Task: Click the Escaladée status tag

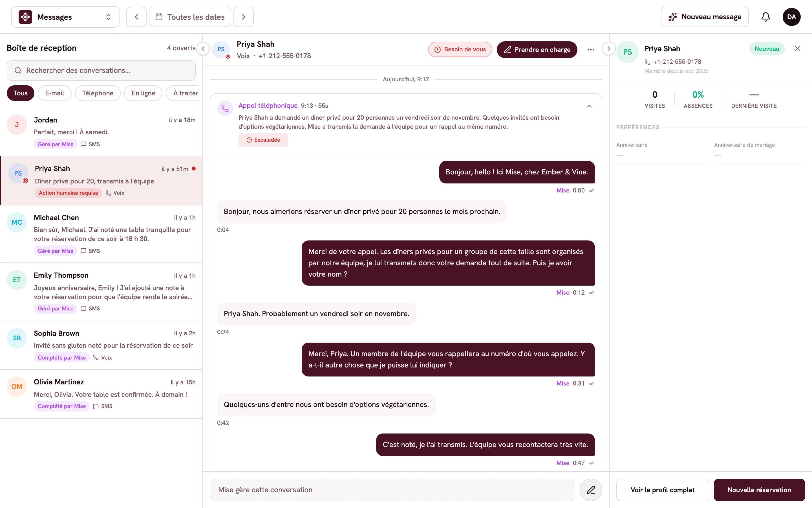Action: click(263, 140)
